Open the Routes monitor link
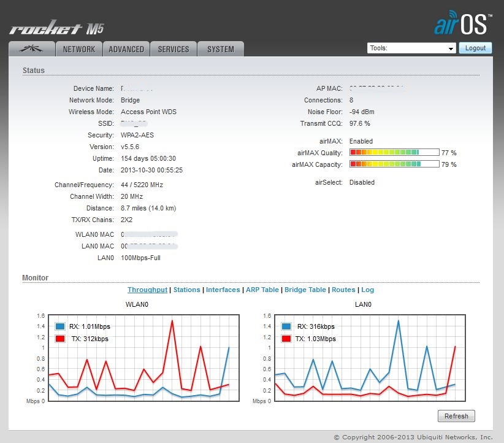 (x=343, y=290)
